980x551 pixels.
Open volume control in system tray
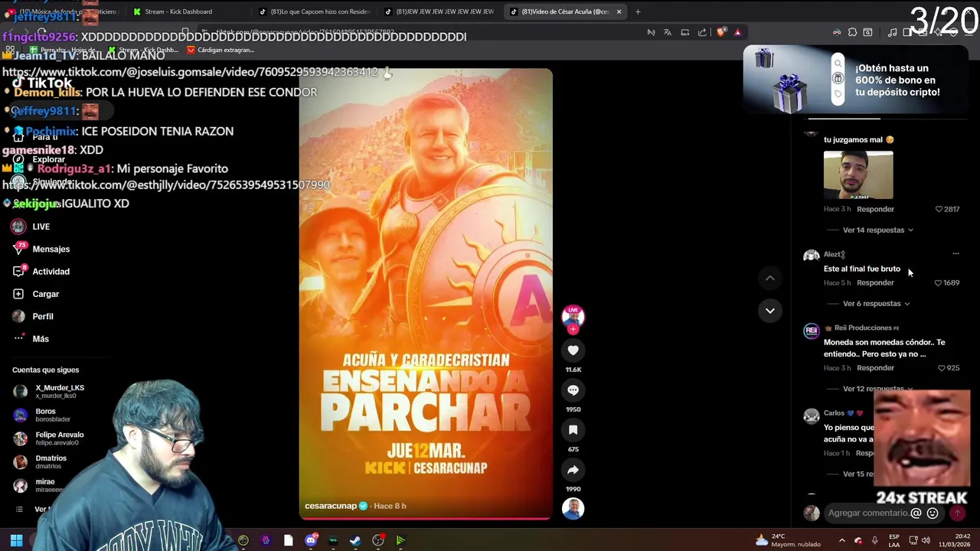(x=926, y=540)
